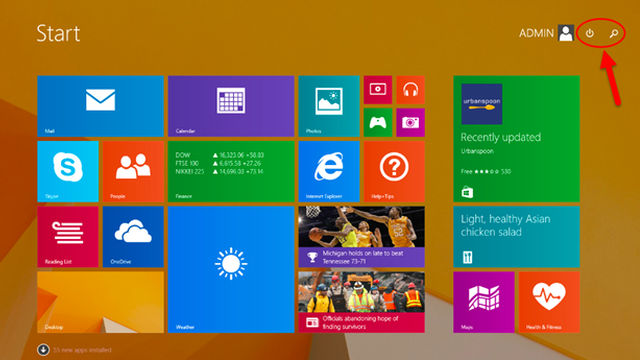The height and width of the screenshot is (360, 640).
Task: Click the Power options button
Action: pyautogui.click(x=590, y=33)
